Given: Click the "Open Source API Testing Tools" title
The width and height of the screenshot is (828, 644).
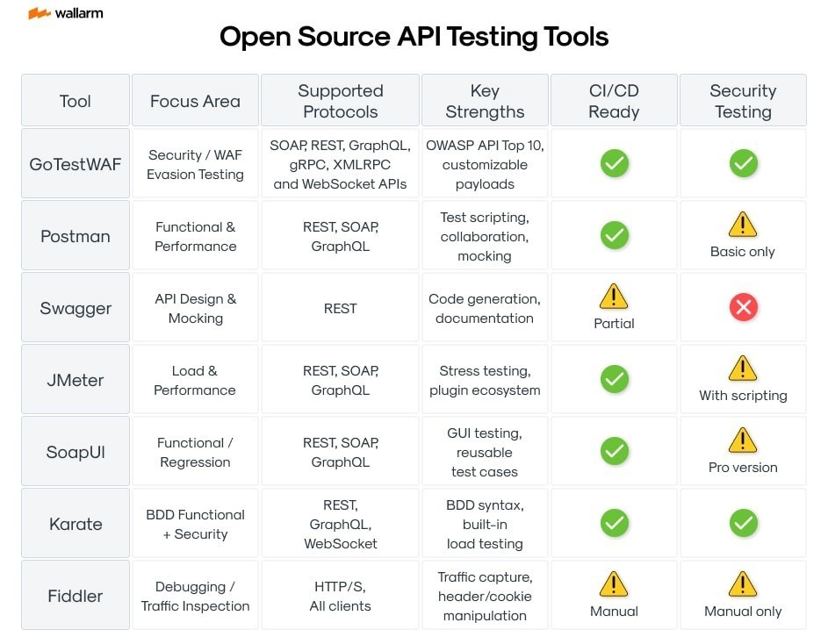Looking at the screenshot, I should [414, 37].
